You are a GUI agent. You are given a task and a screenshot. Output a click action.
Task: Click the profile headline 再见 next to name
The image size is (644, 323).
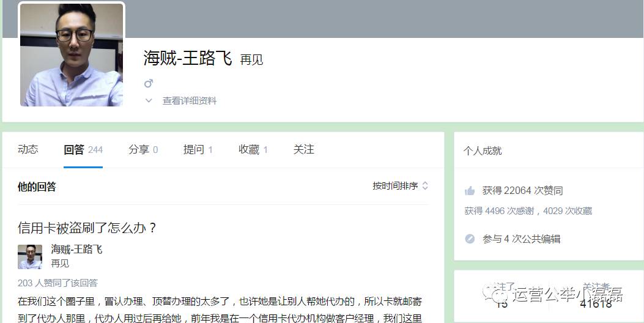(251, 60)
